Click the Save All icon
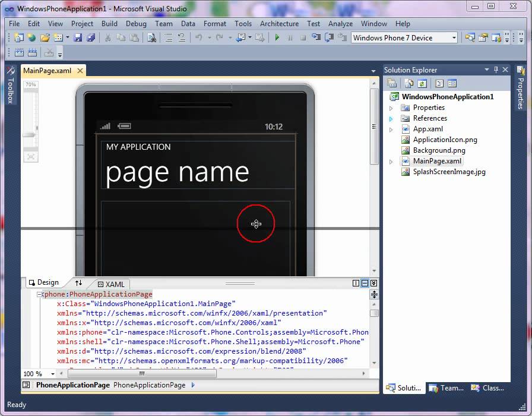The image size is (532, 416). click(91, 37)
